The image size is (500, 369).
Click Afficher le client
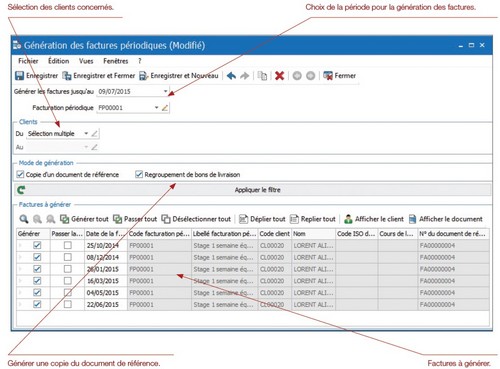tap(374, 219)
